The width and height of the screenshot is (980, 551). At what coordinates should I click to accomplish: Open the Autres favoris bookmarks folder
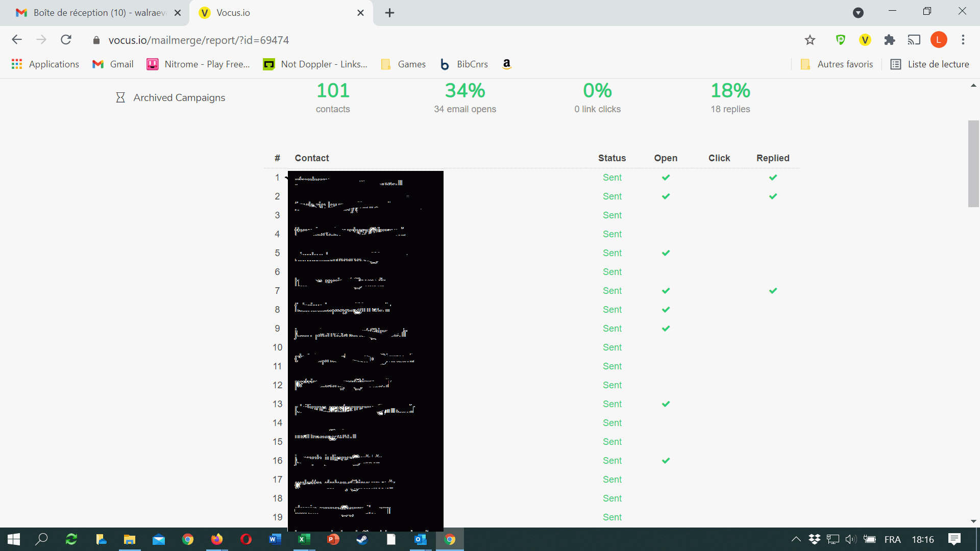(837, 64)
